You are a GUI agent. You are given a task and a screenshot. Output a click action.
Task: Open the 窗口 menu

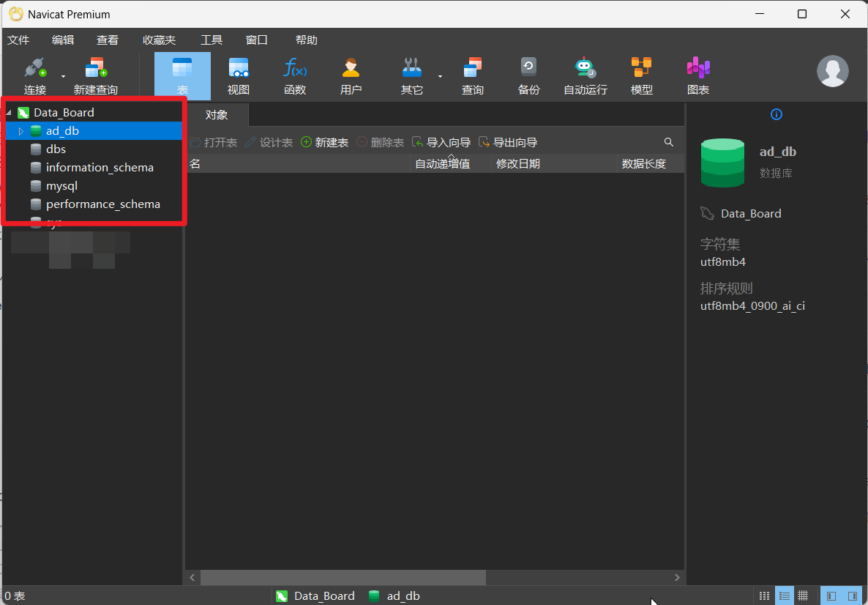[257, 40]
